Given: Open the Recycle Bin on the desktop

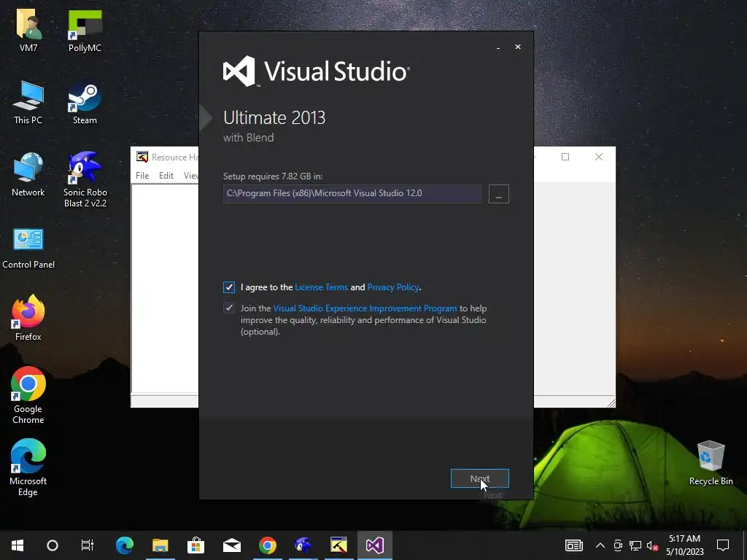Looking at the screenshot, I should [711, 463].
